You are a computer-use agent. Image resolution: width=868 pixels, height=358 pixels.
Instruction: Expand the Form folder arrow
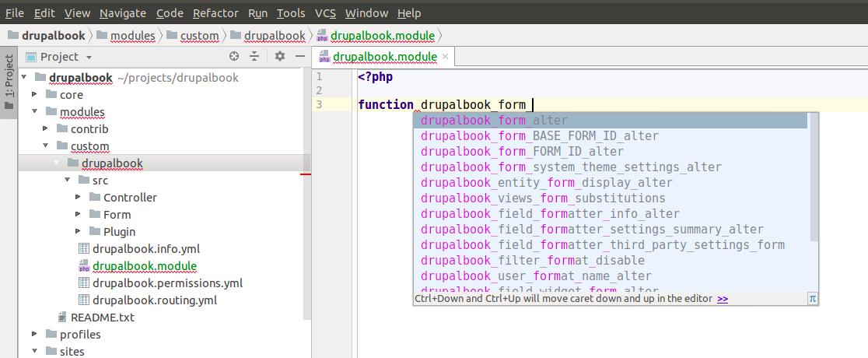78,215
